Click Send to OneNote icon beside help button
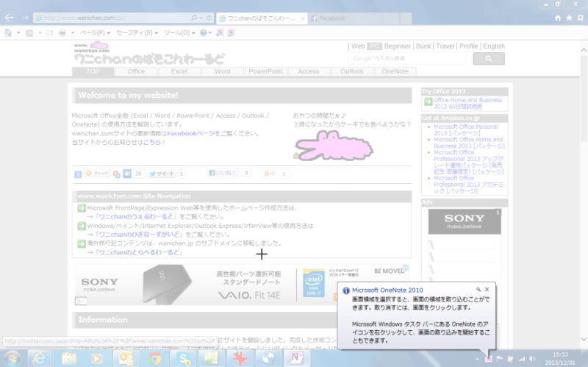 coord(220,33)
